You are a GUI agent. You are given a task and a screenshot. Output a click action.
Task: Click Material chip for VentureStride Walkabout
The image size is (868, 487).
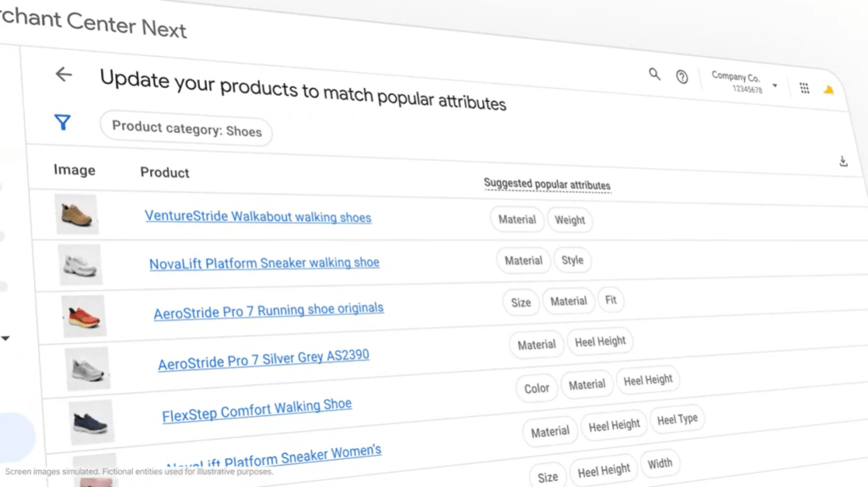coord(517,219)
